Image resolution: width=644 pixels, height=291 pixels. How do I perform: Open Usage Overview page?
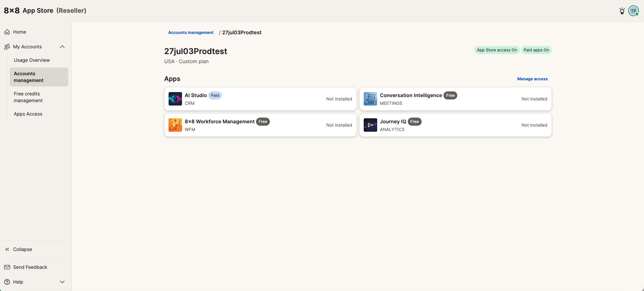32,60
